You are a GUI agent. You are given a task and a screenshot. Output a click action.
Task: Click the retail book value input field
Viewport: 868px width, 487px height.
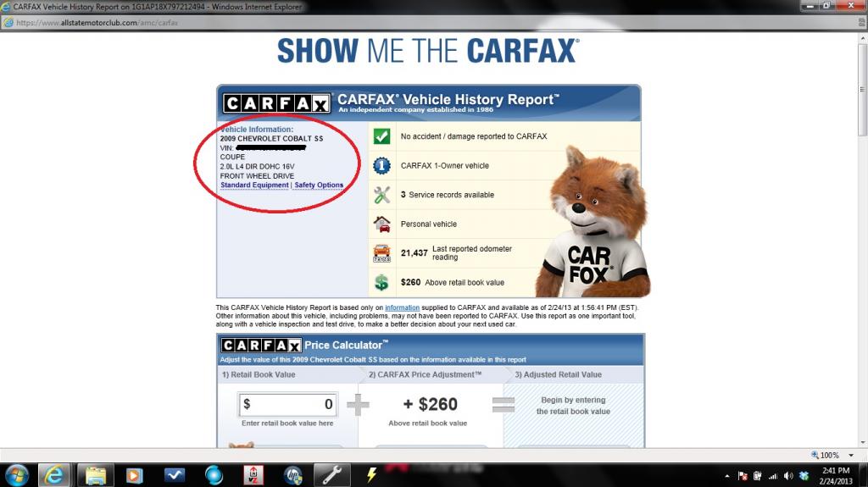pyautogui.click(x=287, y=405)
